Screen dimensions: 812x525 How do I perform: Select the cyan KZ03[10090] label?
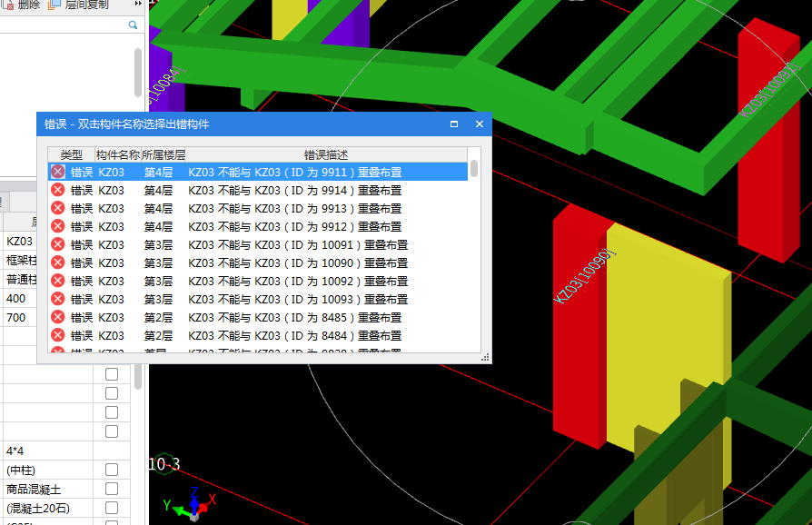click(x=585, y=276)
